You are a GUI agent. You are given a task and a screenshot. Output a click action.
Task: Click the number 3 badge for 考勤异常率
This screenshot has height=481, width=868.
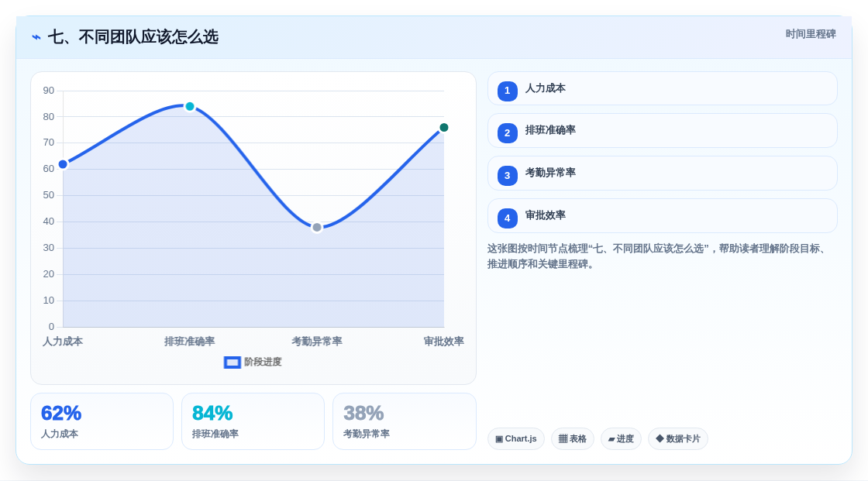coord(507,176)
